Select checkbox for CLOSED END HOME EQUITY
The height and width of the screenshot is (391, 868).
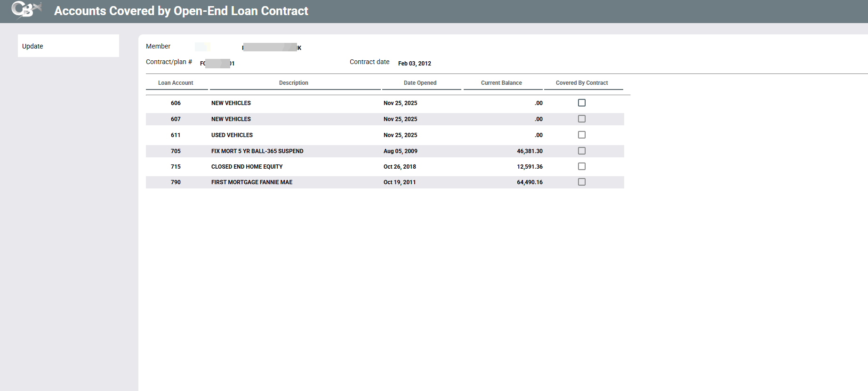tap(582, 166)
